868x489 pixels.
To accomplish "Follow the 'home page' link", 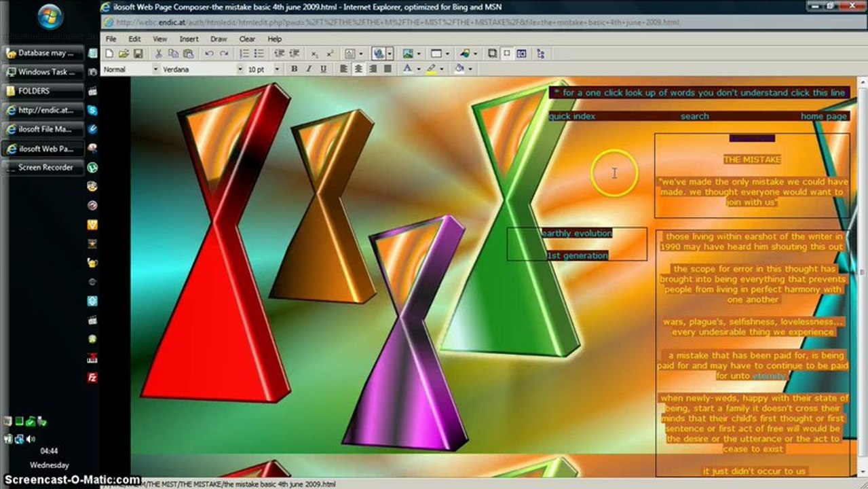I will [x=824, y=116].
